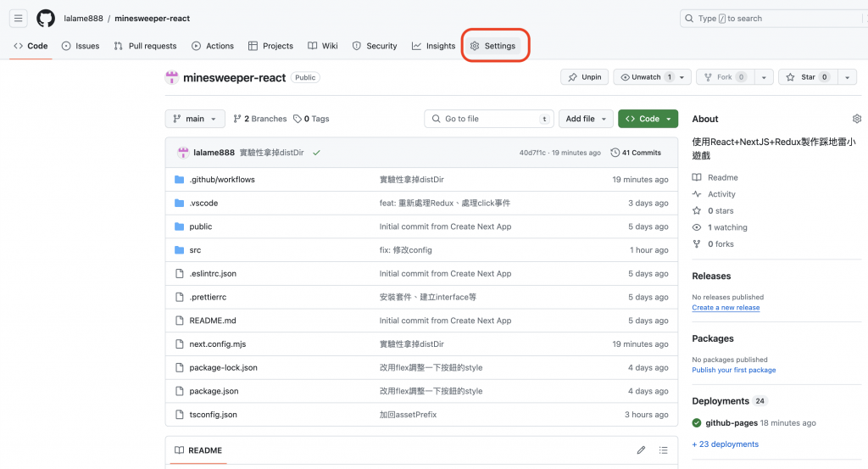Click the GitHub Octocat logo
The height and width of the screenshot is (469, 868).
coord(46,19)
